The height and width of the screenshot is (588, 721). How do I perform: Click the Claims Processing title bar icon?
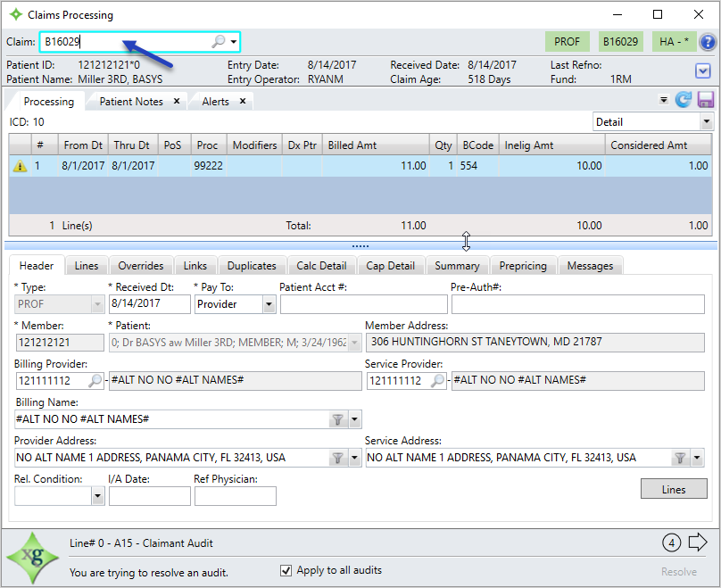(16, 14)
